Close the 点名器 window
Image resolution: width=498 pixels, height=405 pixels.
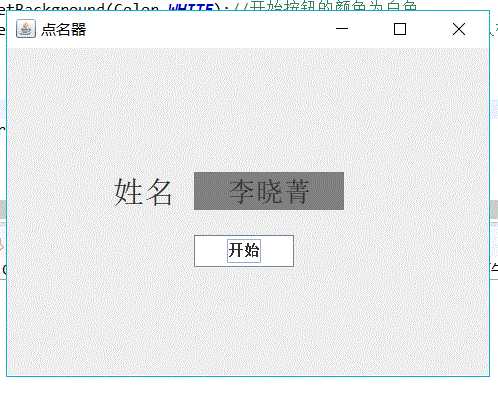point(459,29)
